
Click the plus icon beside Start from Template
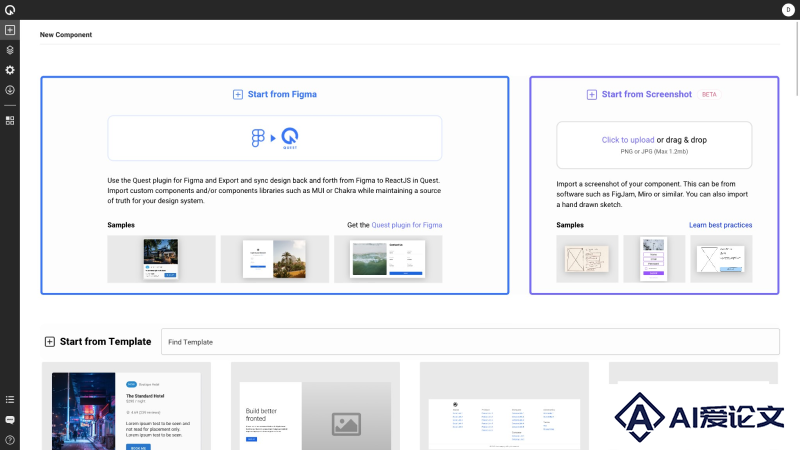click(49, 342)
